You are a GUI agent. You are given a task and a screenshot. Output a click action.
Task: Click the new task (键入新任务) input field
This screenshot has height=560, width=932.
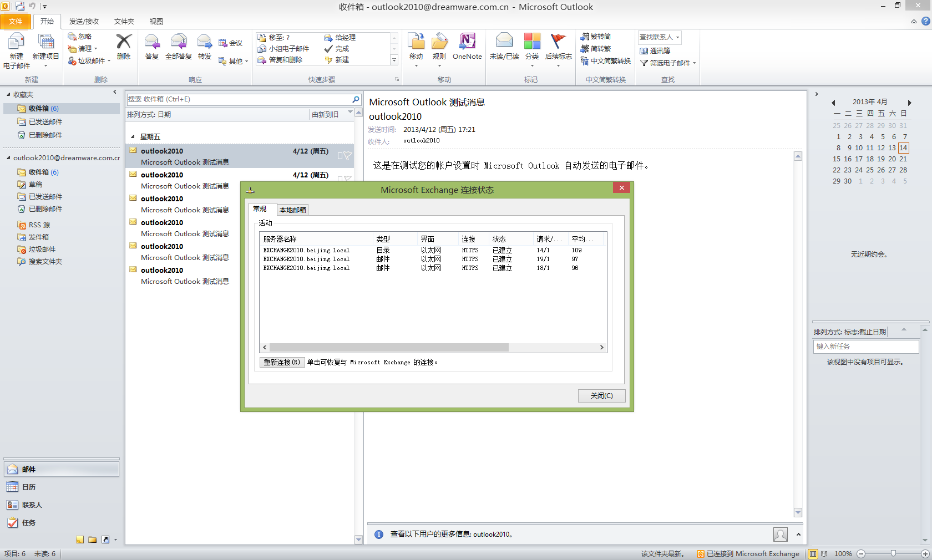coord(866,347)
